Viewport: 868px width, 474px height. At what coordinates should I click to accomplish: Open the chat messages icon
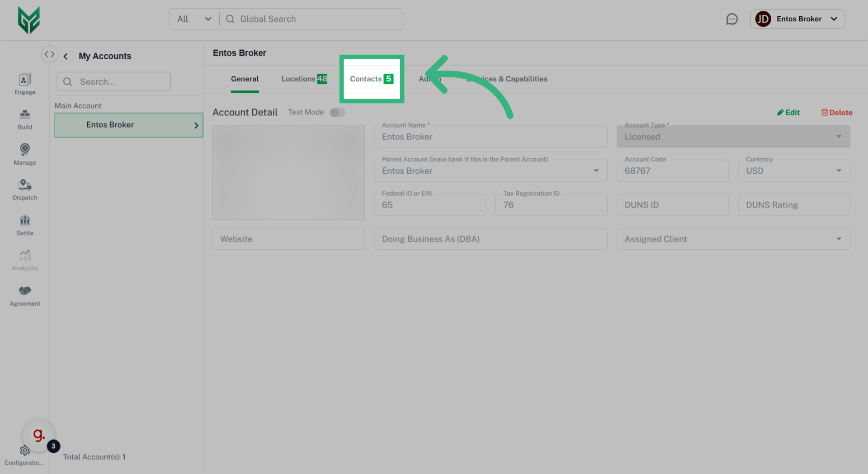pos(731,19)
